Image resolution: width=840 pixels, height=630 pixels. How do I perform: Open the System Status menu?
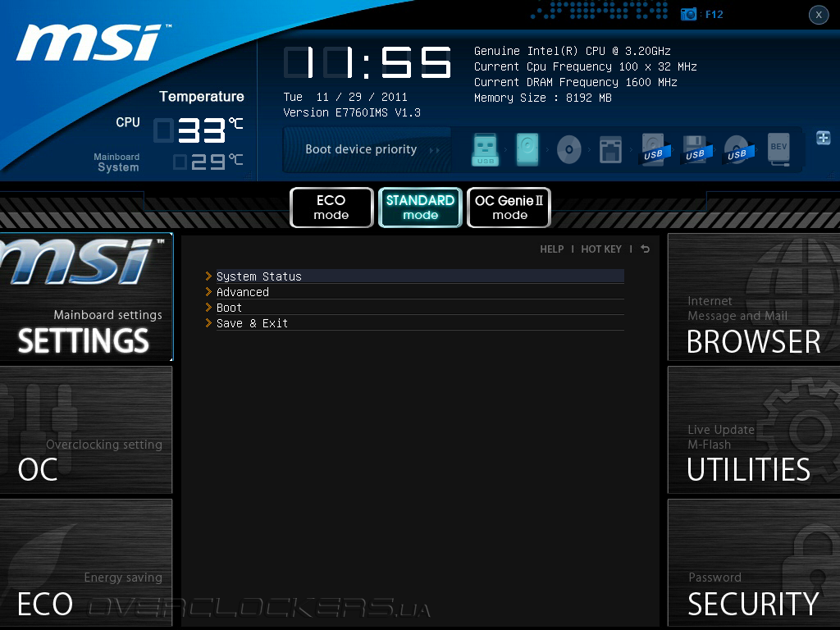420,276
